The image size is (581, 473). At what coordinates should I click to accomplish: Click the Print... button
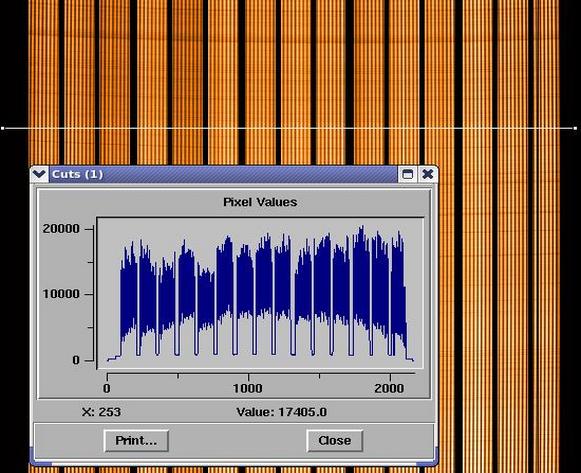pyautogui.click(x=136, y=440)
